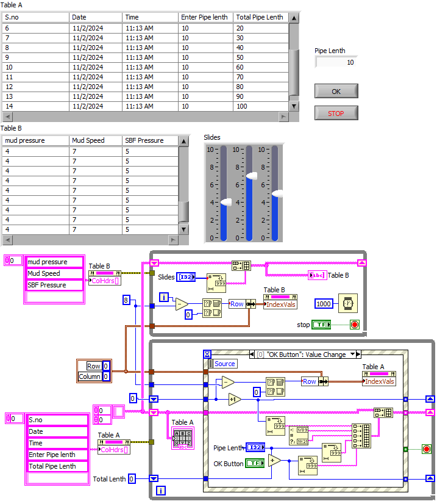Select the Table A indicator terminal icon
Image resolution: width=437 pixels, height=504 pixels.
coord(183,437)
